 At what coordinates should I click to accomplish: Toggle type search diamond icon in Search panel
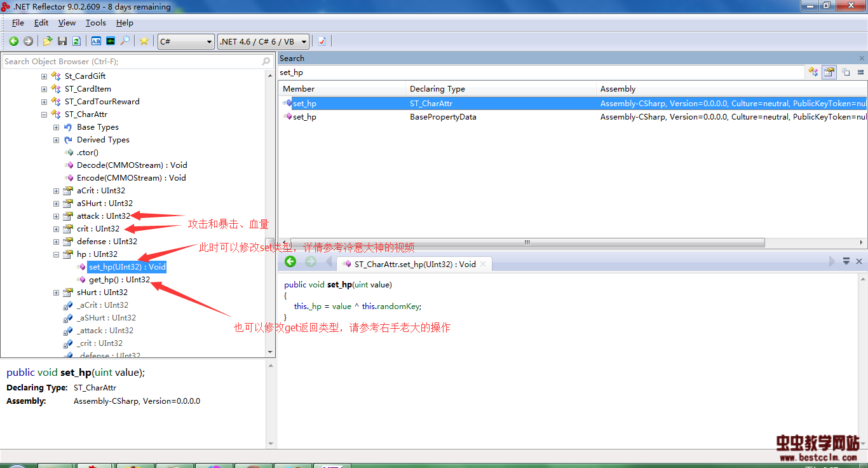click(813, 72)
